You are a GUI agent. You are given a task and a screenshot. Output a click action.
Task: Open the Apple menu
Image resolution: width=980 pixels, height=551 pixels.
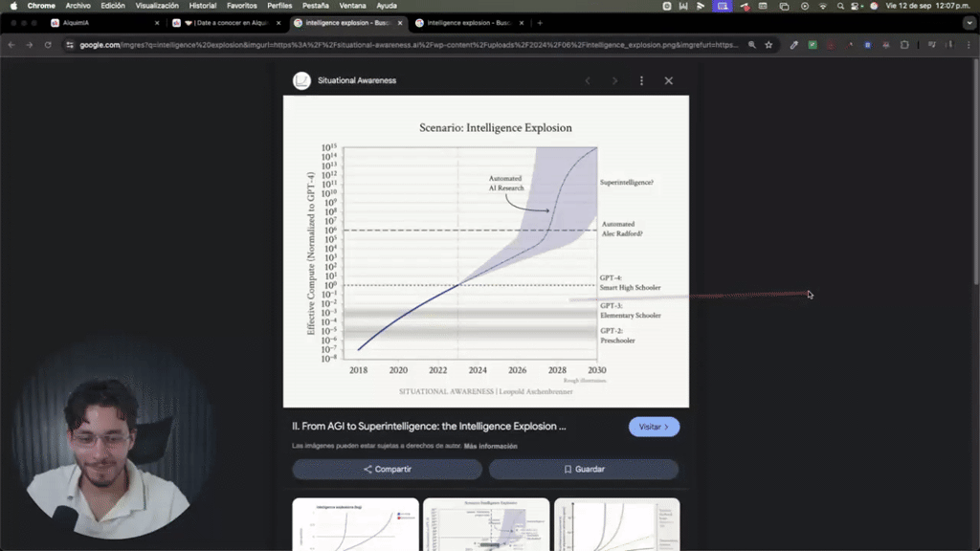pos(13,6)
